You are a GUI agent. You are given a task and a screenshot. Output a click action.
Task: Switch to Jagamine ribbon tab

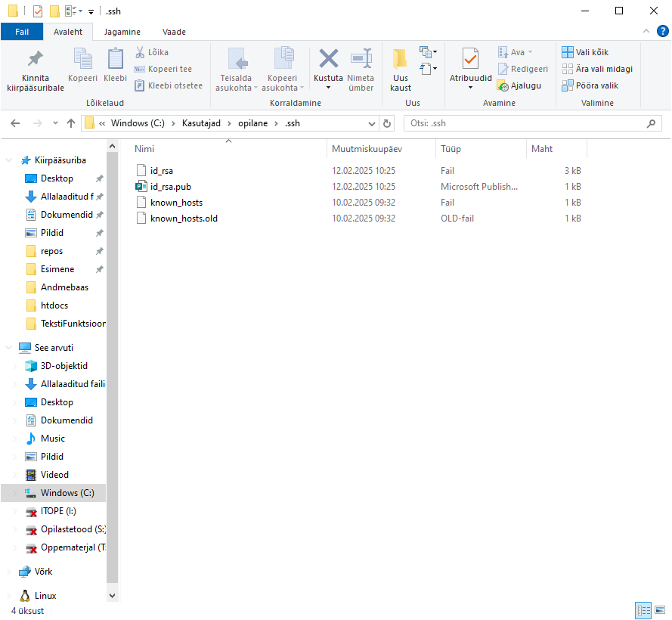122,32
